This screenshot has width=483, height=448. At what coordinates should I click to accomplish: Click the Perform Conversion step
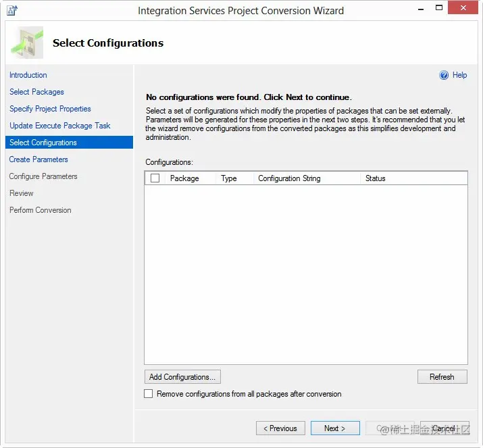click(x=40, y=210)
